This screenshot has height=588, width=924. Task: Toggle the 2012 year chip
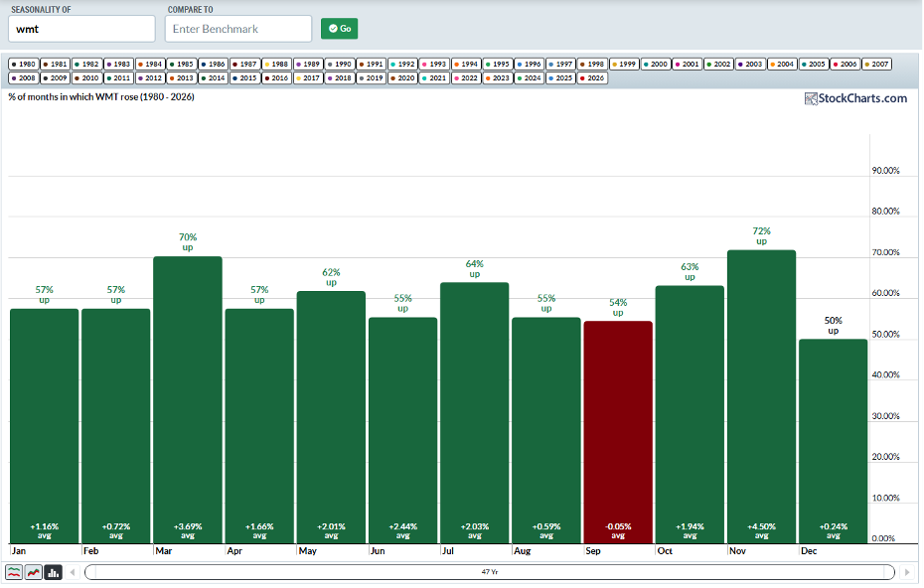(x=150, y=77)
